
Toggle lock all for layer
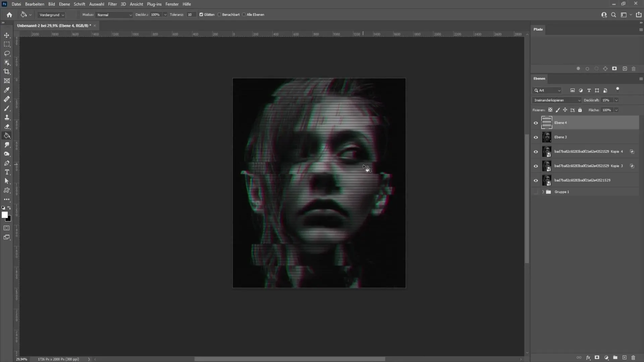point(580,110)
